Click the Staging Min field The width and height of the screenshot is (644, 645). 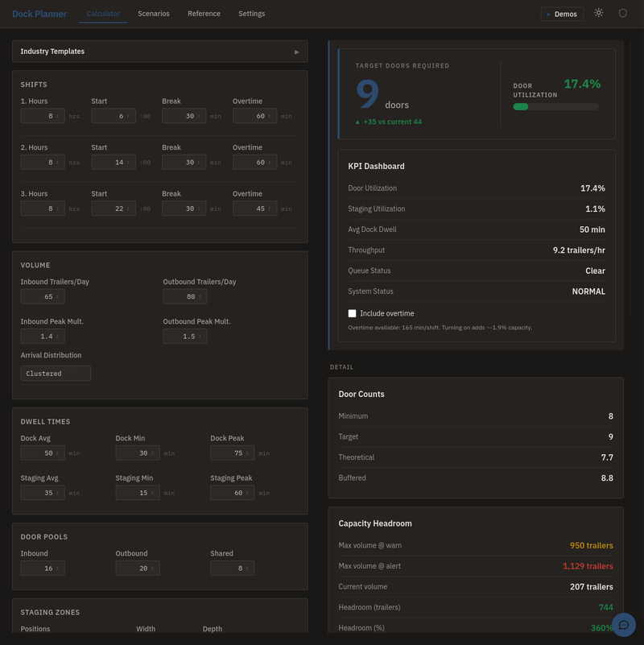(138, 493)
